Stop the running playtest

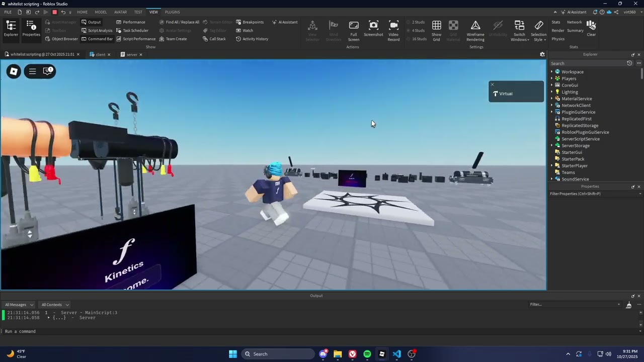(55, 12)
